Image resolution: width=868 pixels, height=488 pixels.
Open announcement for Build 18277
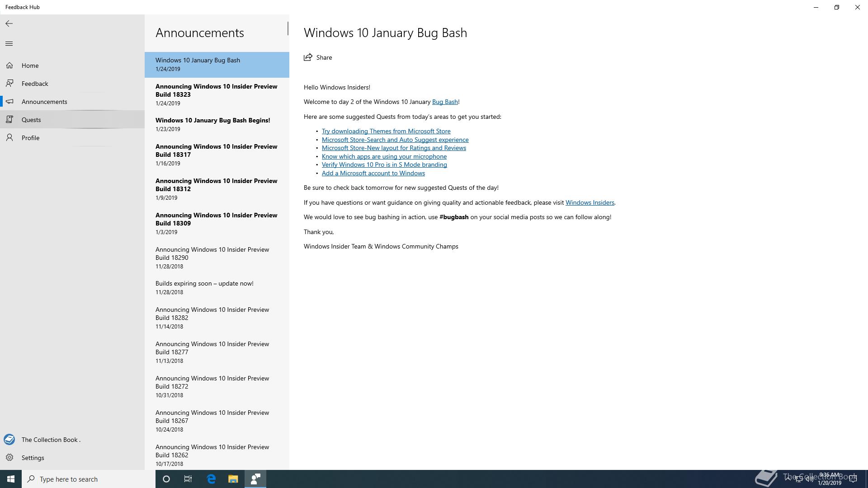coord(217,352)
